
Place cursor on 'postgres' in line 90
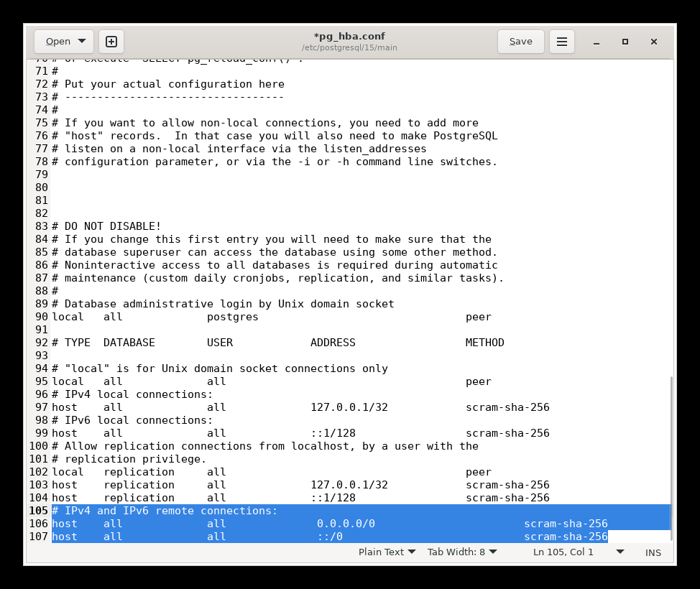pos(232,317)
